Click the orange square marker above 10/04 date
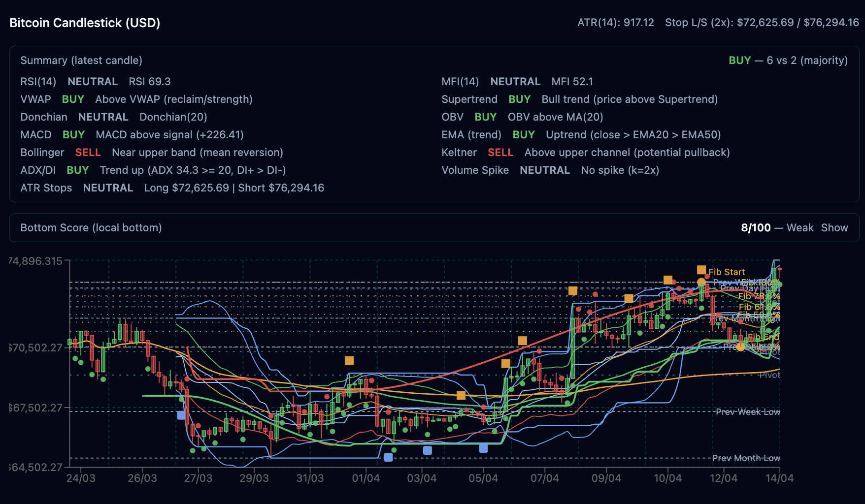Viewport: 865px width, 504px height. pos(668,280)
